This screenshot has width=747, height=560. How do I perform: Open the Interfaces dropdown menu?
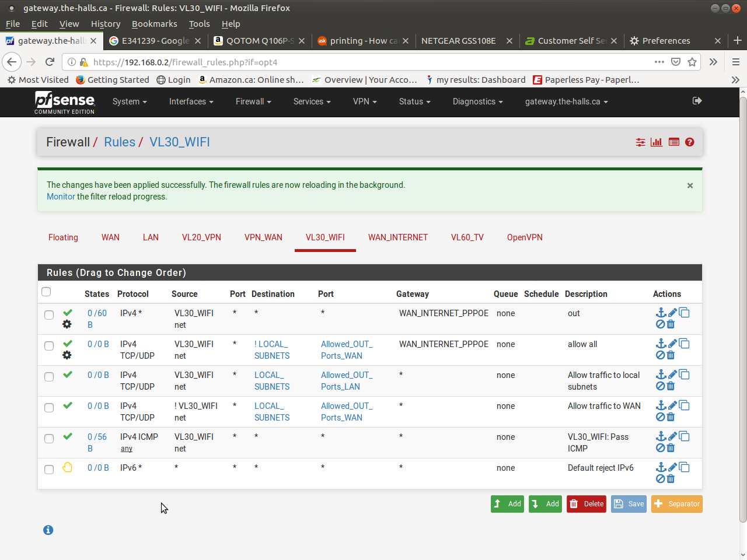point(191,101)
